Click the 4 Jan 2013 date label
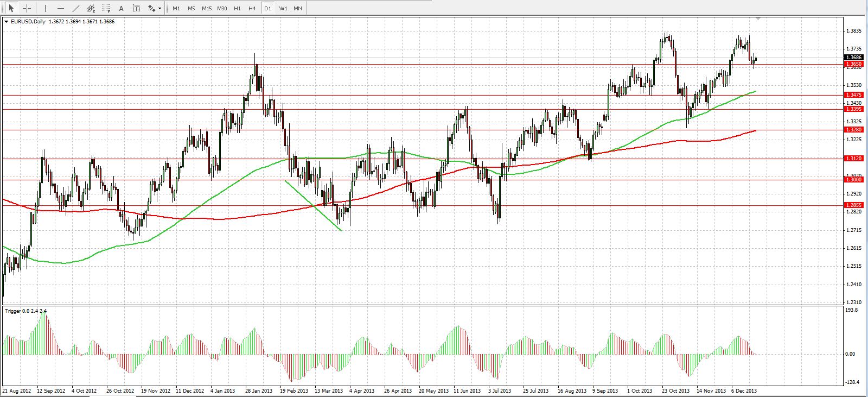Viewport: 868px width, 397px height. coord(223,391)
